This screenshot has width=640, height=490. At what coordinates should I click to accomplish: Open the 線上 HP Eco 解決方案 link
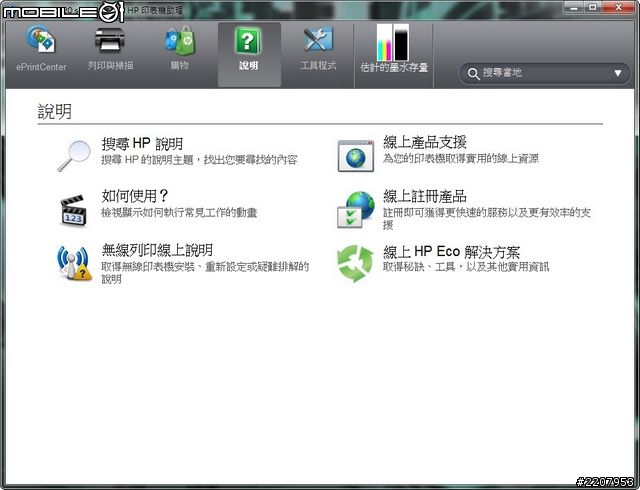[451, 252]
